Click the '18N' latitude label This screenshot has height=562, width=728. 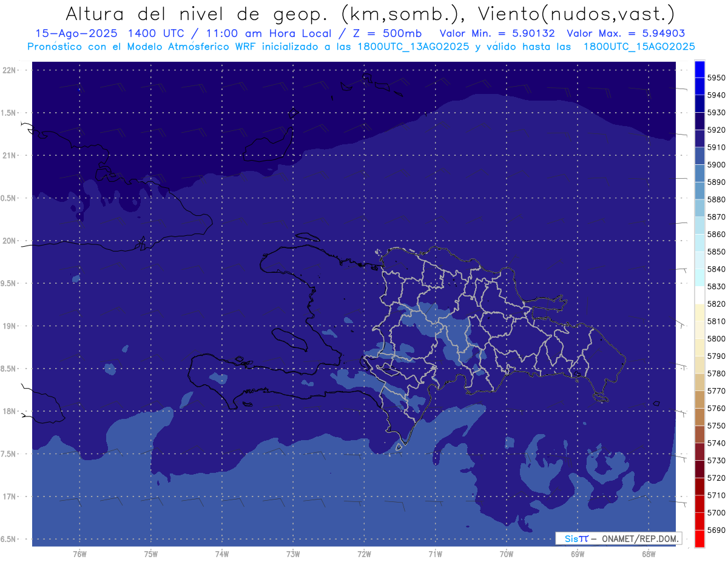(x=10, y=411)
